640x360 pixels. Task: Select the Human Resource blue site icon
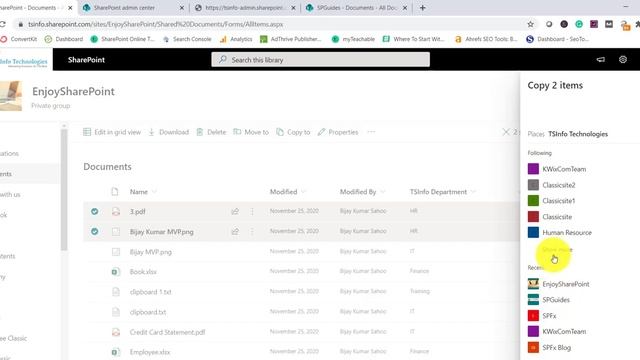coord(533,232)
